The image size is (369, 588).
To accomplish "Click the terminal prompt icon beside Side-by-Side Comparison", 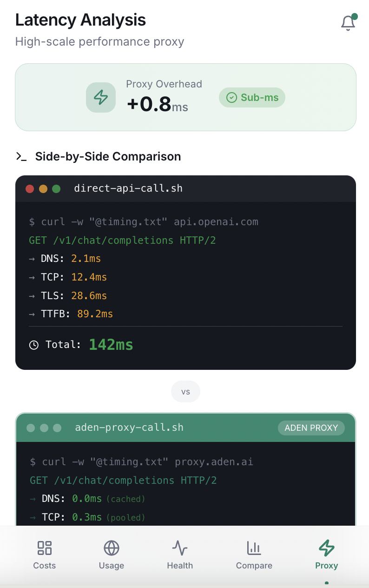I will [x=21, y=157].
